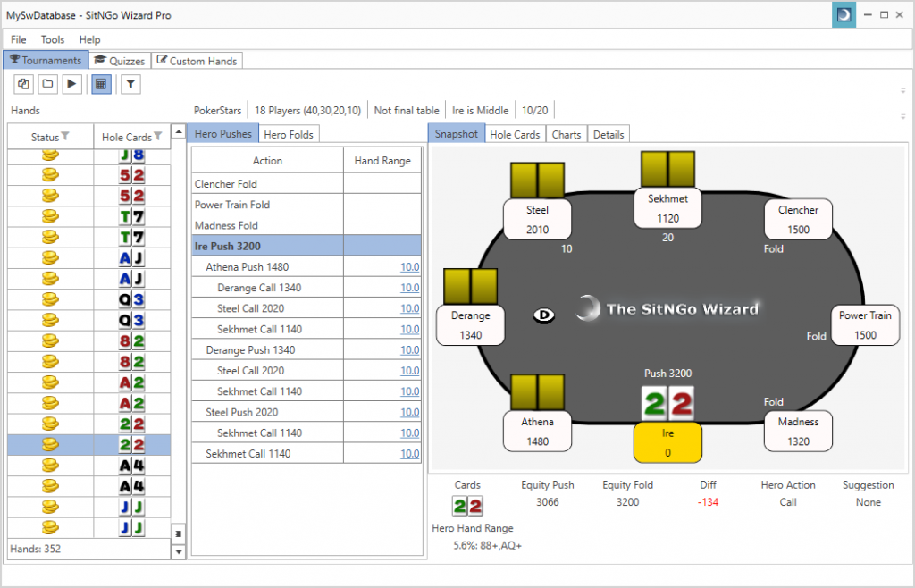Open the File menu
Image resolution: width=915 pixels, height=588 pixels.
point(17,39)
